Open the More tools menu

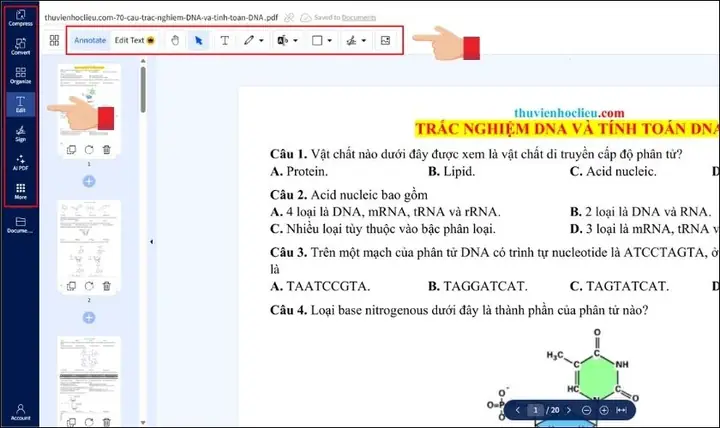point(20,191)
